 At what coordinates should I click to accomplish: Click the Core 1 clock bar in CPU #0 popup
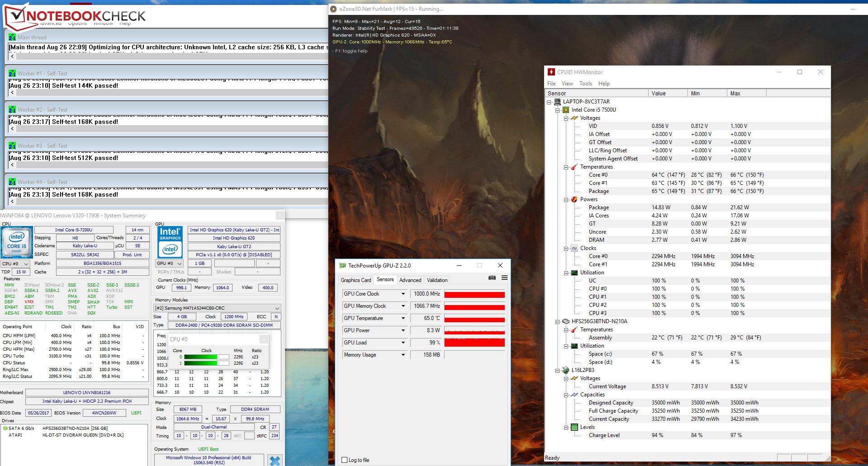click(207, 363)
